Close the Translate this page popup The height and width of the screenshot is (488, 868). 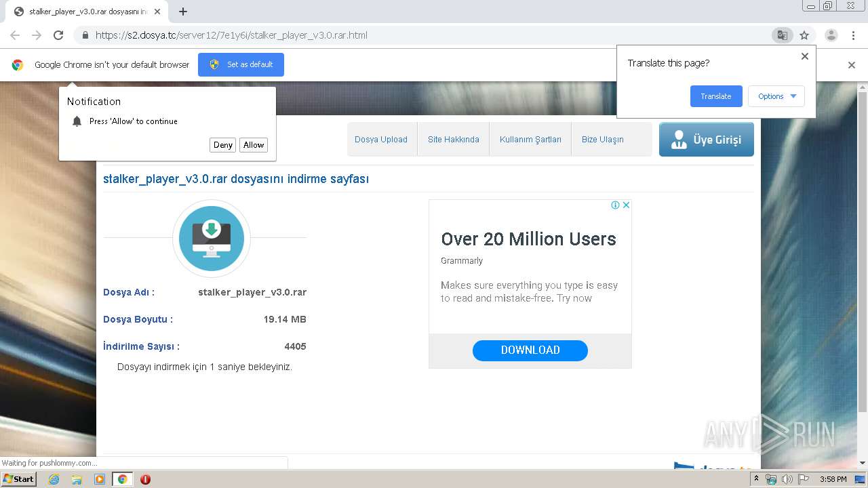click(x=805, y=56)
